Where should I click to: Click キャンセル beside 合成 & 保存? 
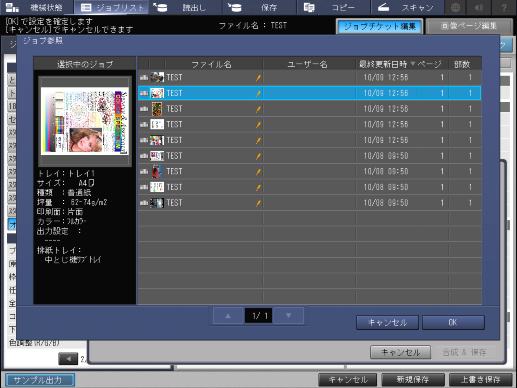400,352
